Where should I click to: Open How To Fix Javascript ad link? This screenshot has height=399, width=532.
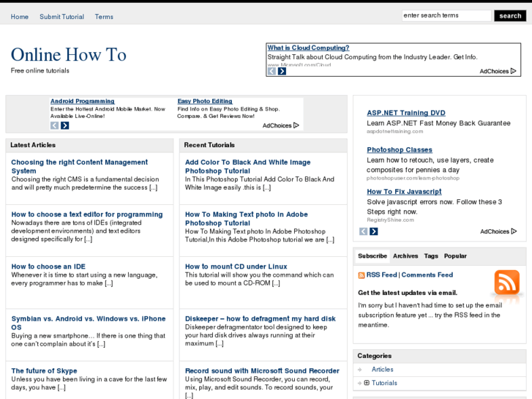point(404,192)
